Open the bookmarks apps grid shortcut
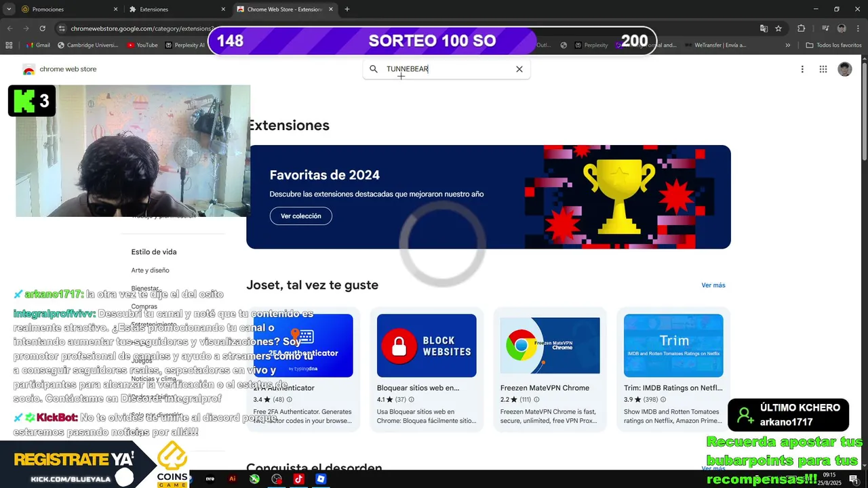Screen dimensions: 868x488 (9, 45)
